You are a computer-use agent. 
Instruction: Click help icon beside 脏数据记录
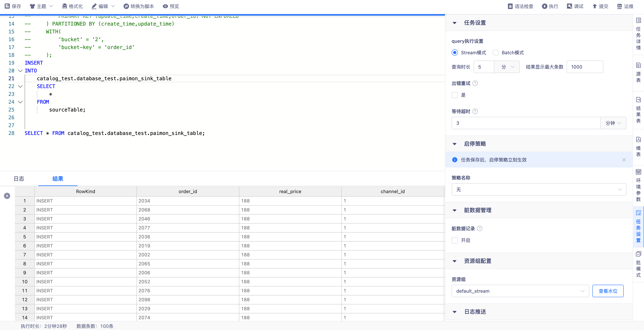pos(480,228)
